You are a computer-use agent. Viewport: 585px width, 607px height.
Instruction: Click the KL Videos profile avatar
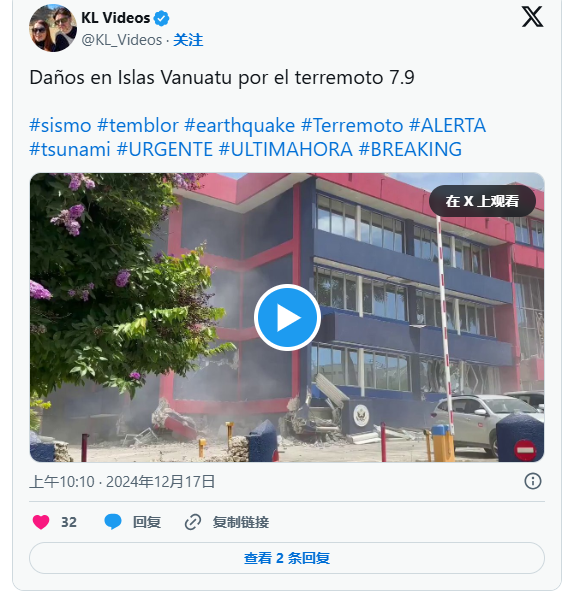[53, 28]
